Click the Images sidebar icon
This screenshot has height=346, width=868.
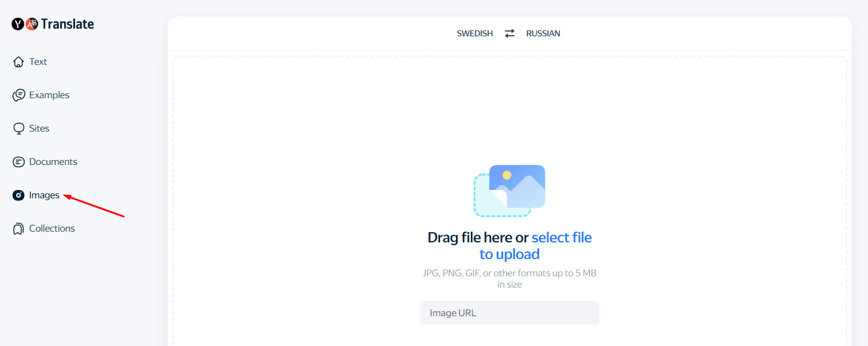[18, 195]
